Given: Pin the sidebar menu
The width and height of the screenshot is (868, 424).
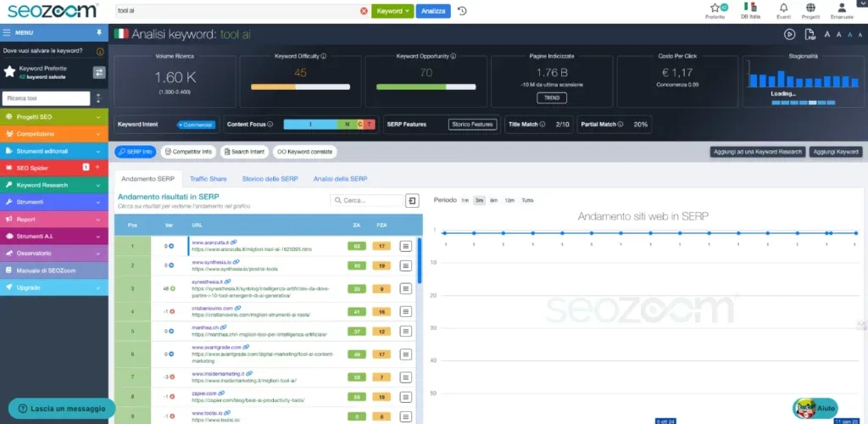Looking at the screenshot, I should click(99, 32).
